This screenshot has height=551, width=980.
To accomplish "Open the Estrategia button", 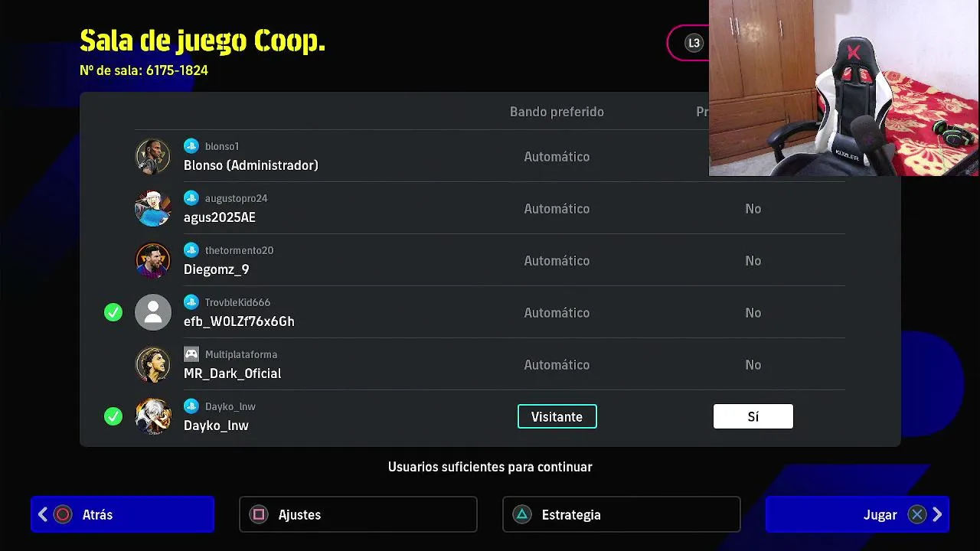I will [622, 514].
